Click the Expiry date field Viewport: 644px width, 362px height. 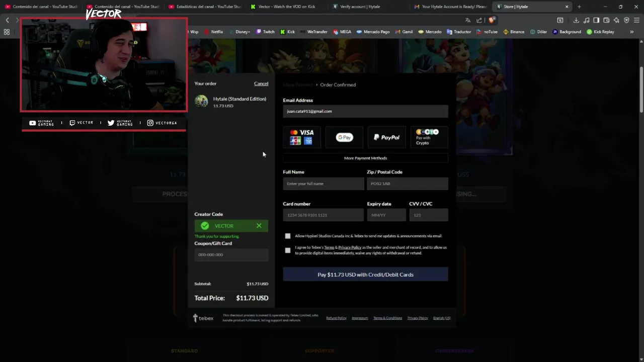pyautogui.click(x=386, y=215)
